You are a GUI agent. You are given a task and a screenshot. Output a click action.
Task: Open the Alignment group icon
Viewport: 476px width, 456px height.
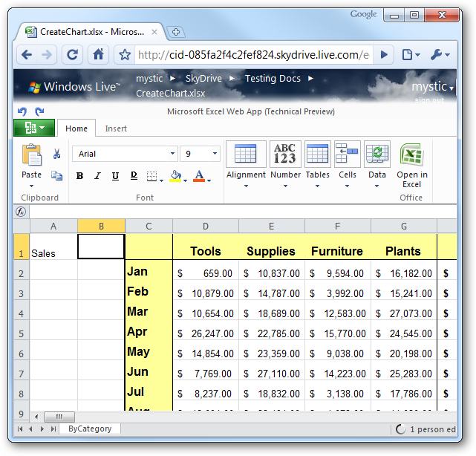[x=246, y=154]
